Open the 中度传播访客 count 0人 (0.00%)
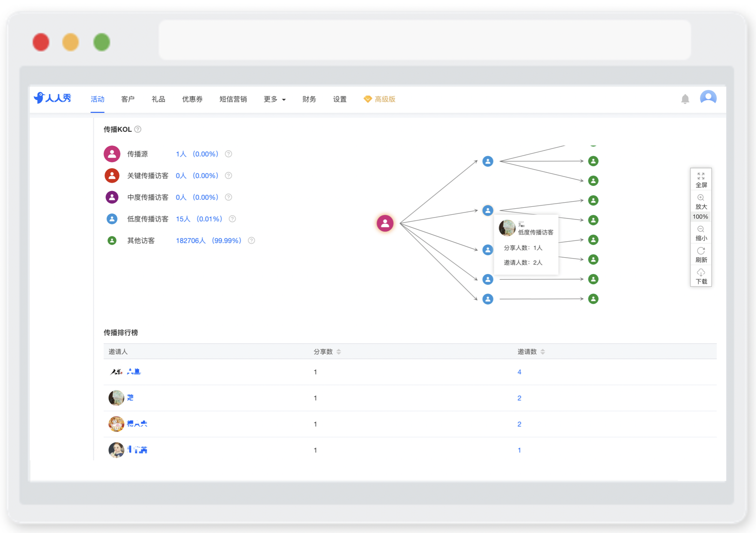Screen dimensions: 756x533 (197, 197)
